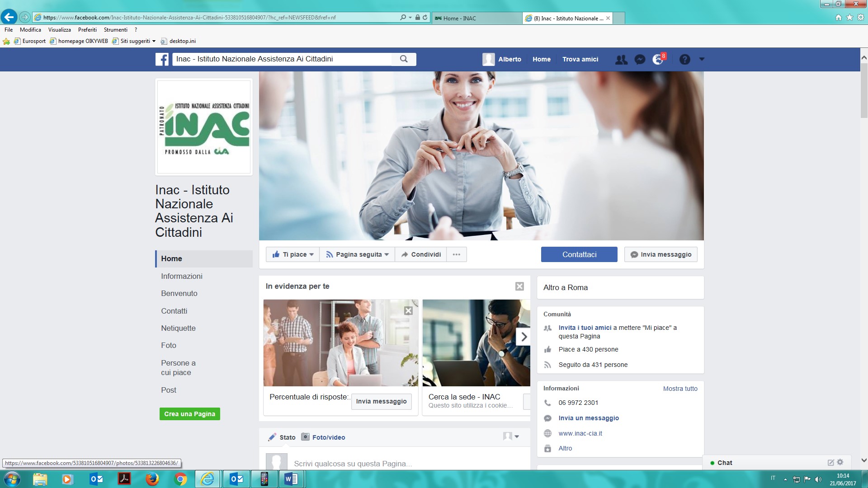Launch Firefox from the taskbar

[152, 479]
